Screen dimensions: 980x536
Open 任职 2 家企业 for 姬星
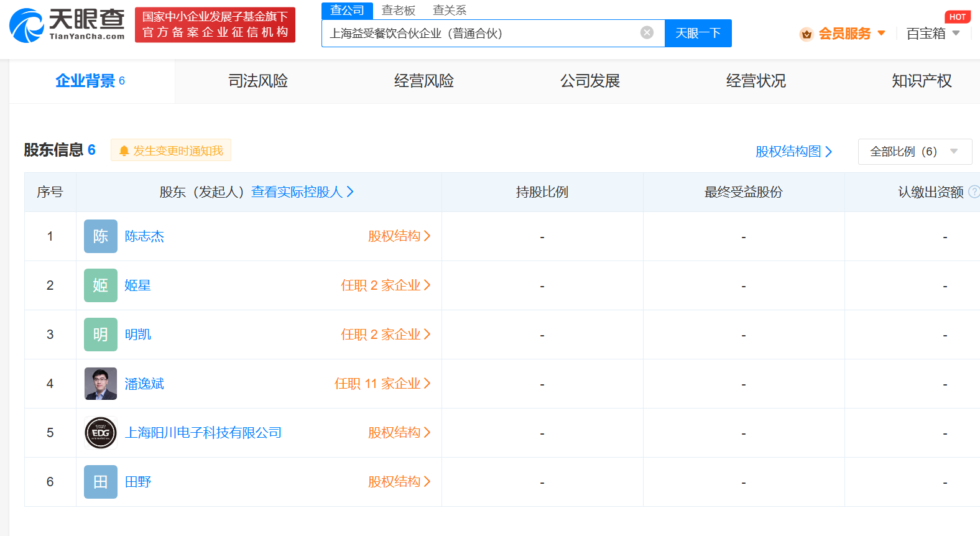click(x=386, y=285)
